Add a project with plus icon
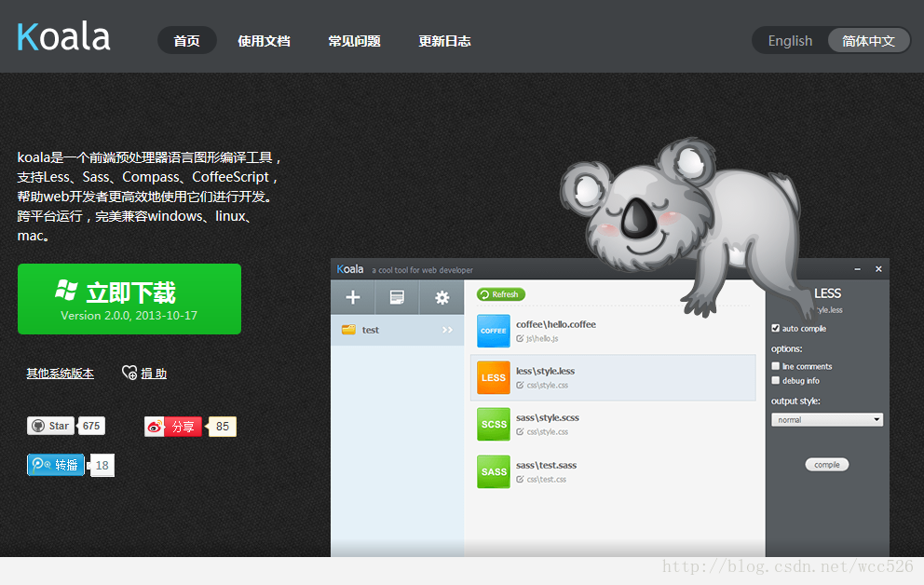The width and height of the screenshot is (924, 585). (353, 297)
